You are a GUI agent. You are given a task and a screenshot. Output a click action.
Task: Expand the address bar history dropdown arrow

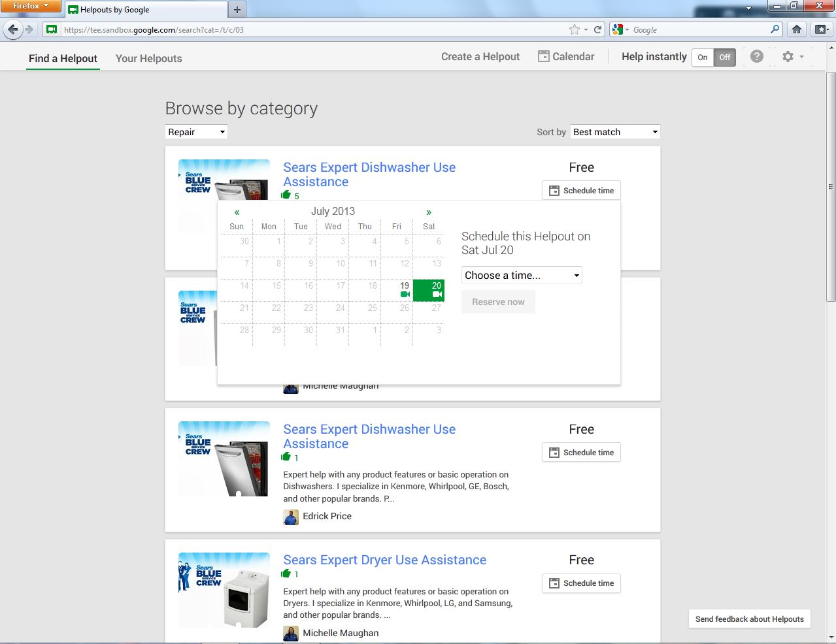[586, 29]
